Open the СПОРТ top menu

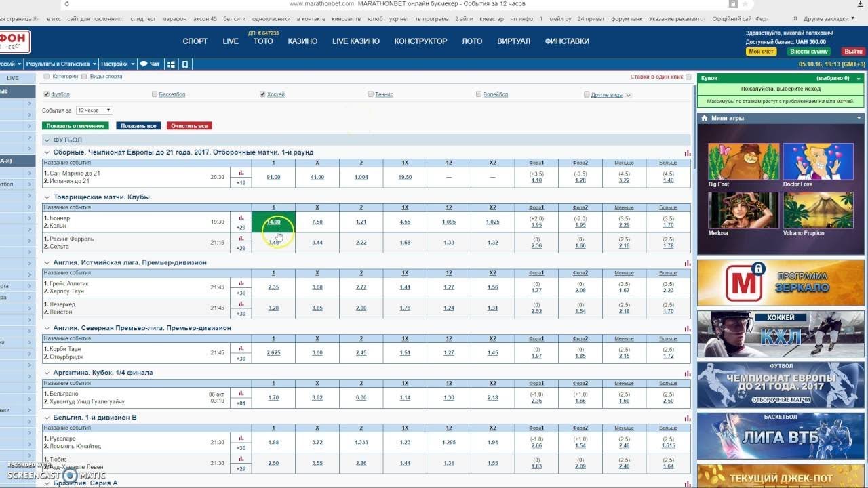point(195,41)
